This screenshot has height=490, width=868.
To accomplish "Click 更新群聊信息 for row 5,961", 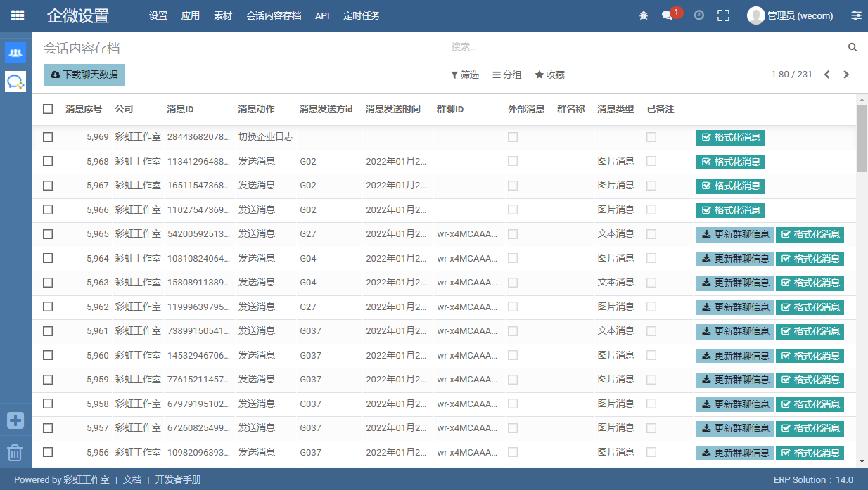I will 735,331.
